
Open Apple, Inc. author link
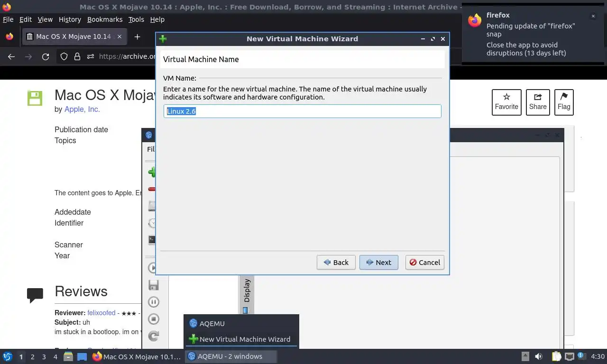click(82, 109)
